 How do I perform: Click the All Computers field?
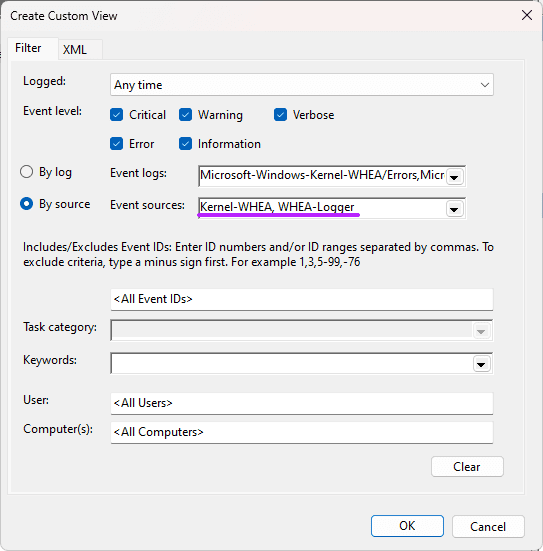point(302,432)
